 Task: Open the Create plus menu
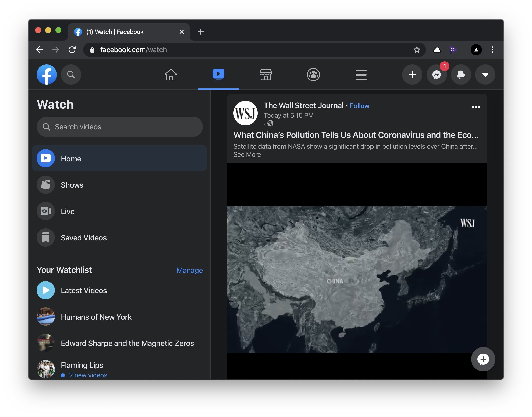[x=412, y=75]
